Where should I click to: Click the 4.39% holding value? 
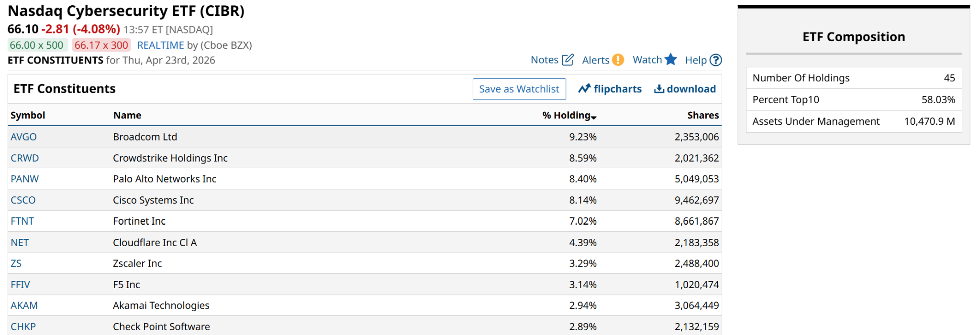click(x=583, y=242)
